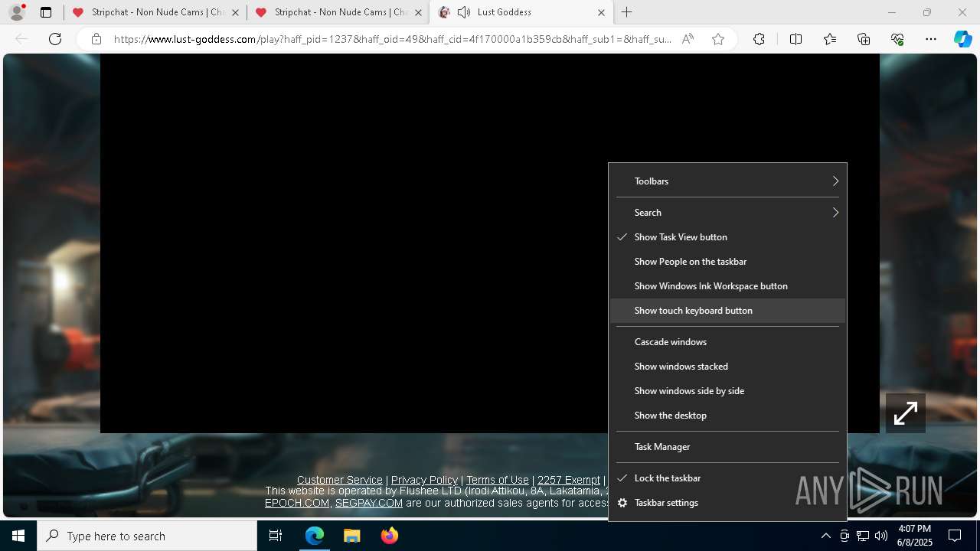Mute the Lust Goddess tab audio icon
The width and height of the screenshot is (980, 551).
pyautogui.click(x=464, y=12)
